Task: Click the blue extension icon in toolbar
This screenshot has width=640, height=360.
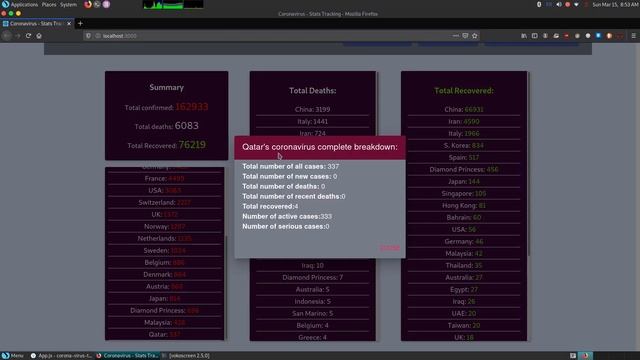Action: (x=598, y=36)
